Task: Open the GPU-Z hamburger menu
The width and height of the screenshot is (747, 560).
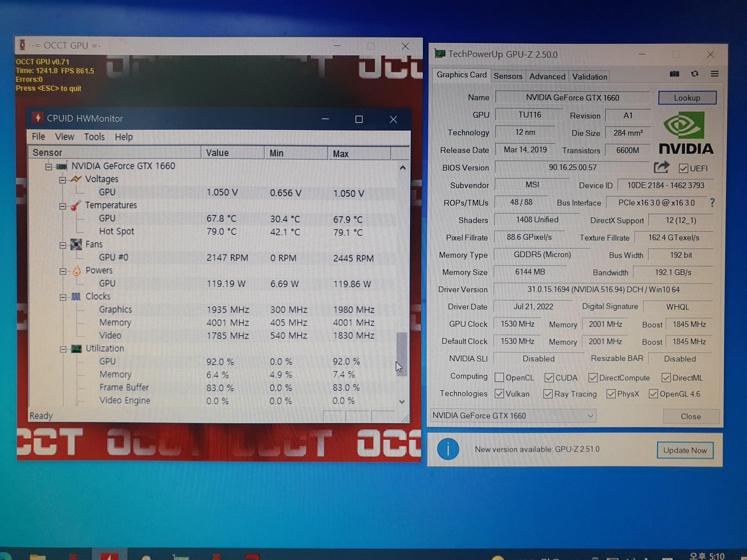Action: (714, 74)
